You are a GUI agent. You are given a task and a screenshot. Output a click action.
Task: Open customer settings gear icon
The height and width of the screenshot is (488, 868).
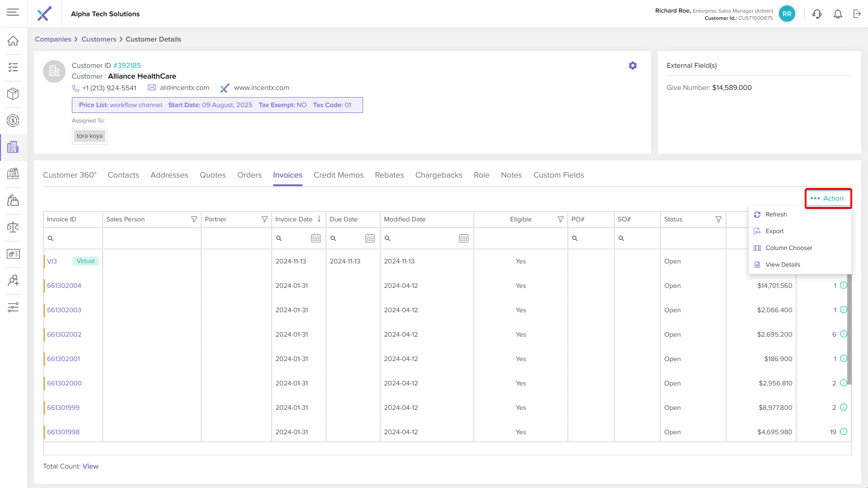pyautogui.click(x=632, y=66)
